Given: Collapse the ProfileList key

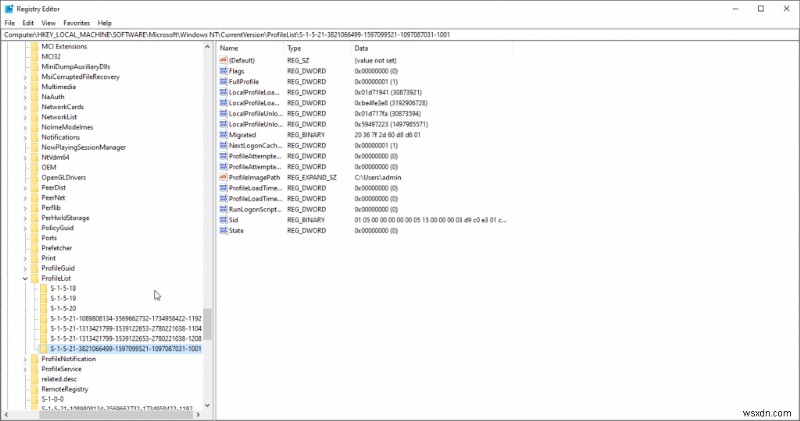Looking at the screenshot, I should (x=25, y=279).
